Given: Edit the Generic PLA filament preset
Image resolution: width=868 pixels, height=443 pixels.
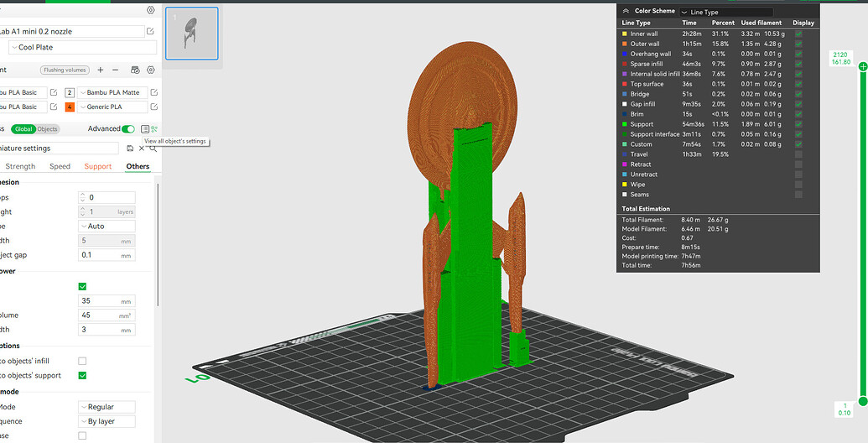Looking at the screenshot, I should (x=154, y=107).
